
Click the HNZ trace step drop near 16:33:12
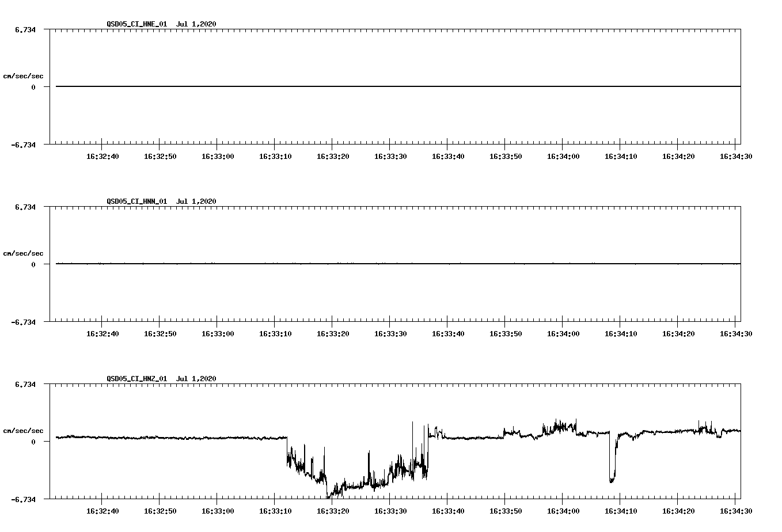coord(287,451)
